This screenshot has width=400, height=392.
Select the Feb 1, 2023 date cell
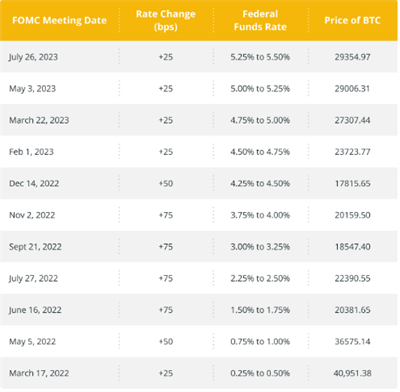pos(31,152)
